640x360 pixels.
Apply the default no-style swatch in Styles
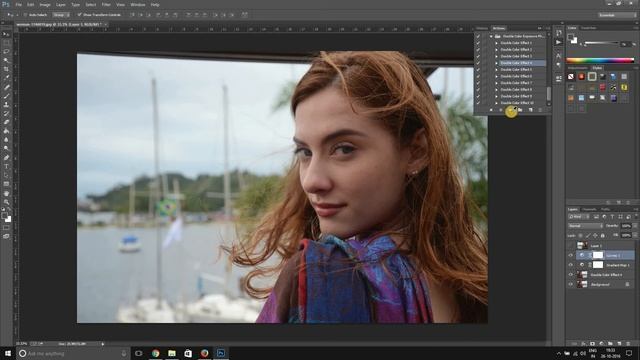(x=571, y=76)
